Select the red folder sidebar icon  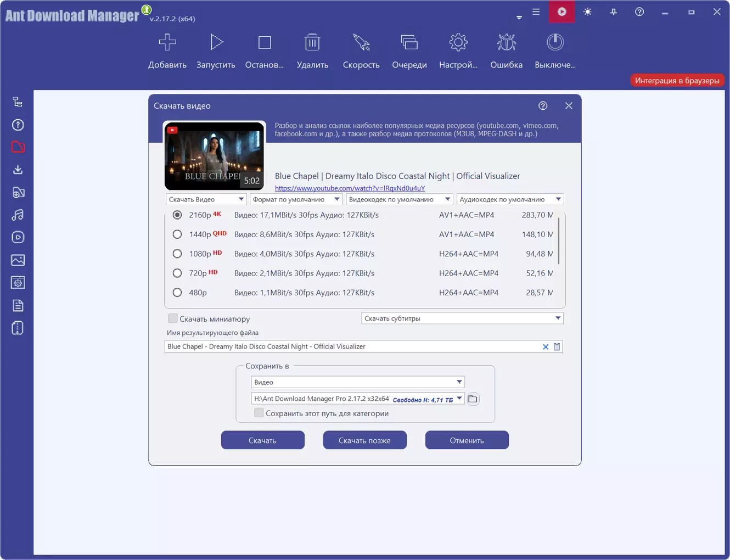pyautogui.click(x=18, y=147)
